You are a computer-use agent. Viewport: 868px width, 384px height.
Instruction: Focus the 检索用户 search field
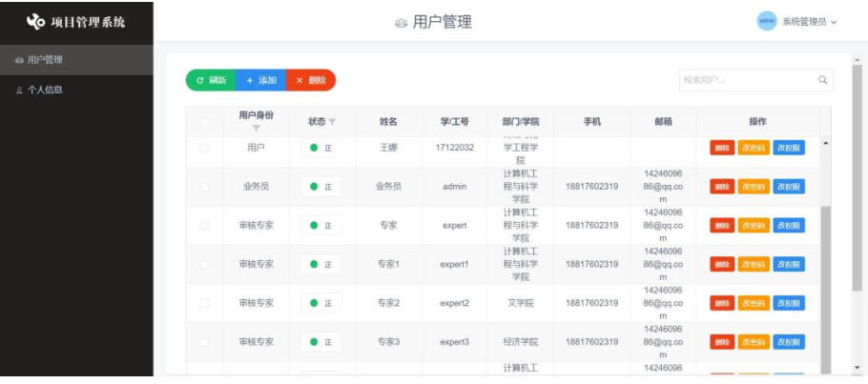[755, 80]
